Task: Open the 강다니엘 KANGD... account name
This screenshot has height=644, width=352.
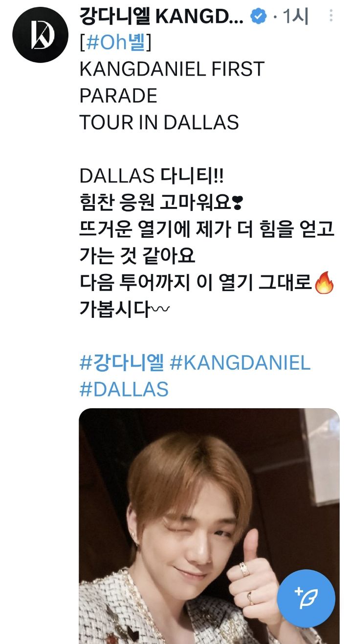Action: point(161,17)
